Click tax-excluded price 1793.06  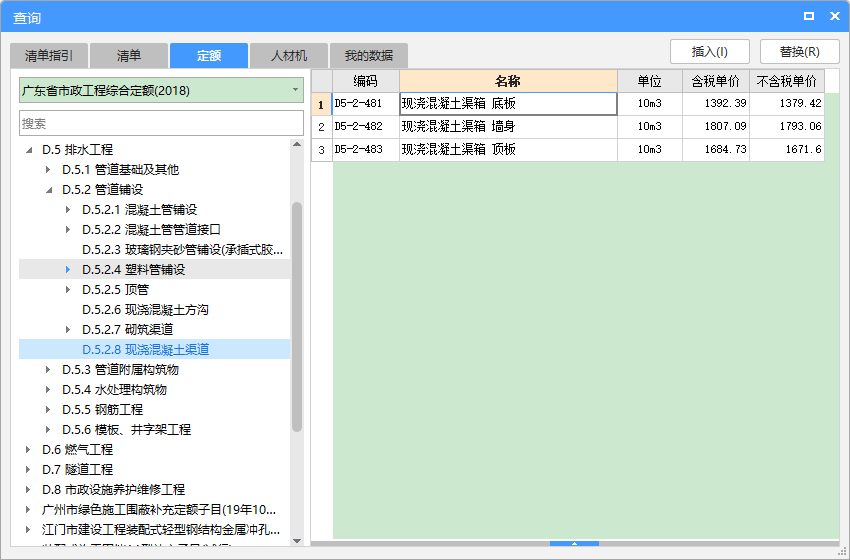coord(787,127)
